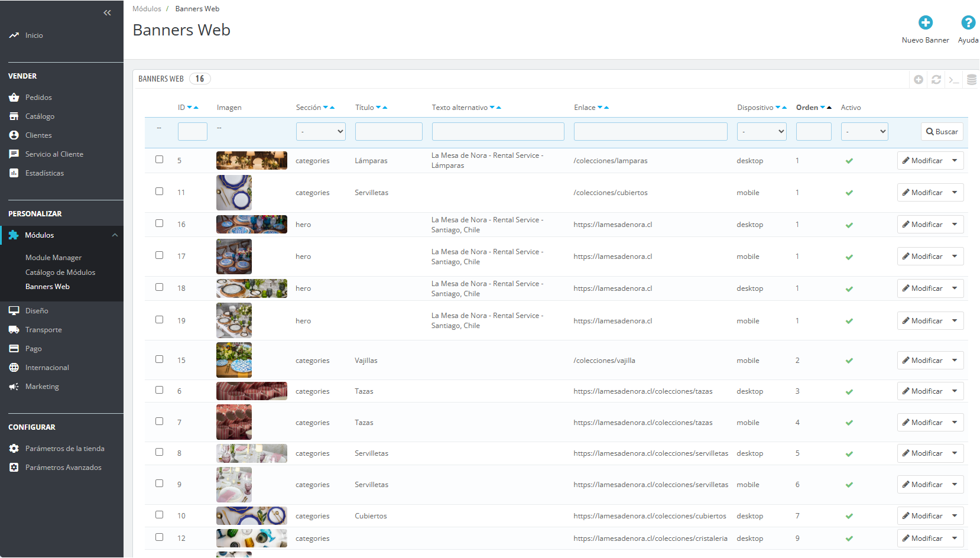Select checkbox for banner ID 11
The height and width of the screenshot is (558, 980).
160,192
